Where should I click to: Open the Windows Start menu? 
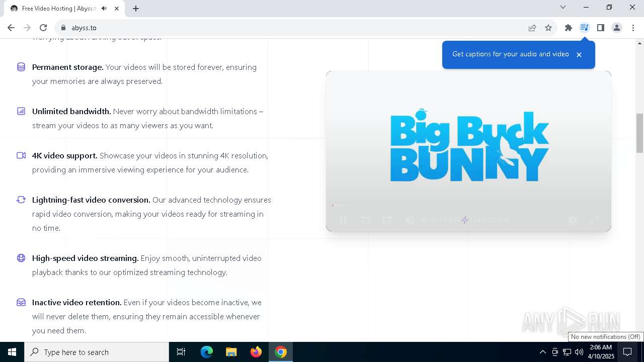click(12, 352)
